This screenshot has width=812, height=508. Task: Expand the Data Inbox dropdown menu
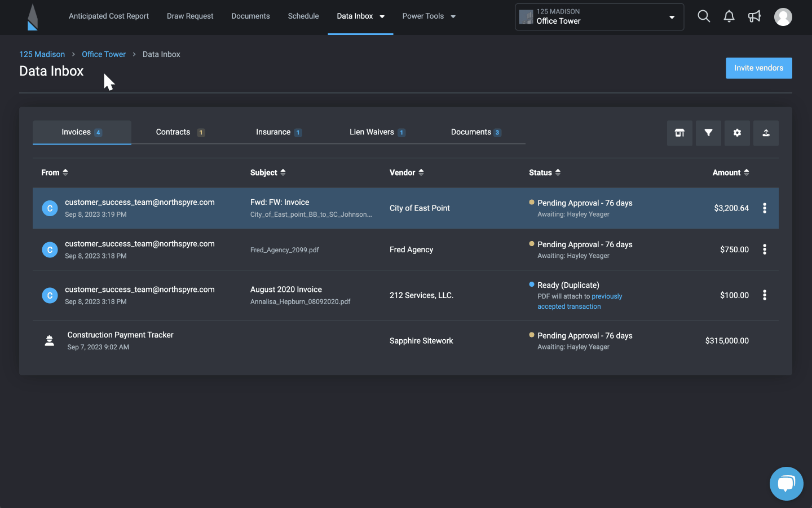coord(382,16)
